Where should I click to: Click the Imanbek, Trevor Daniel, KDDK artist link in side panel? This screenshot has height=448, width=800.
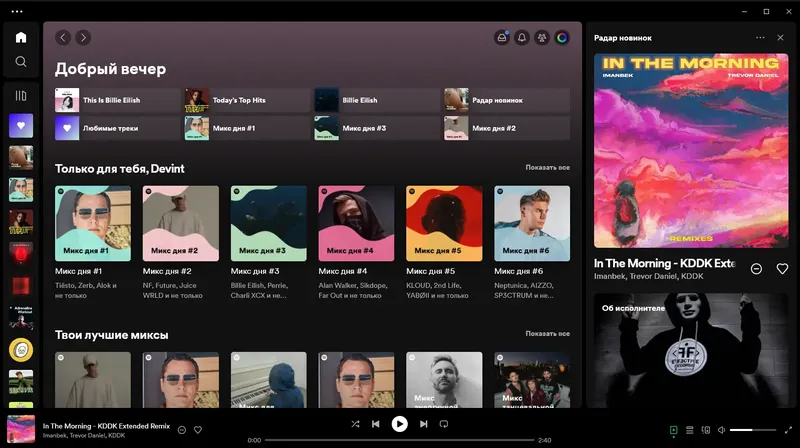pyautogui.click(x=648, y=276)
